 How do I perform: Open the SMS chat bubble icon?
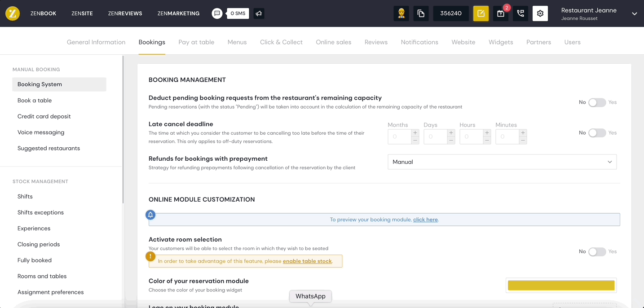(217, 13)
